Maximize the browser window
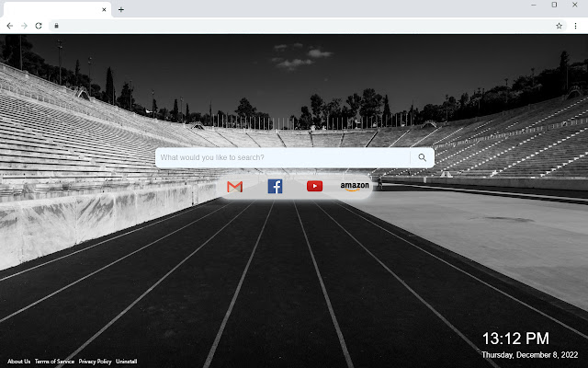Image resolution: width=588 pixels, height=368 pixels. (x=554, y=5)
